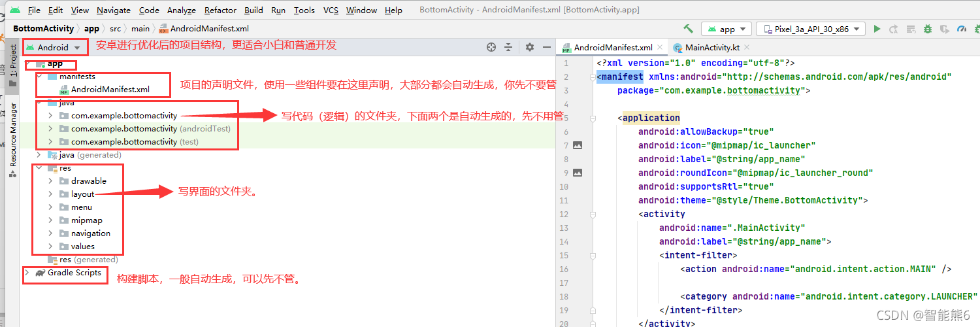Collapse all using the project panel icon

coord(509,47)
